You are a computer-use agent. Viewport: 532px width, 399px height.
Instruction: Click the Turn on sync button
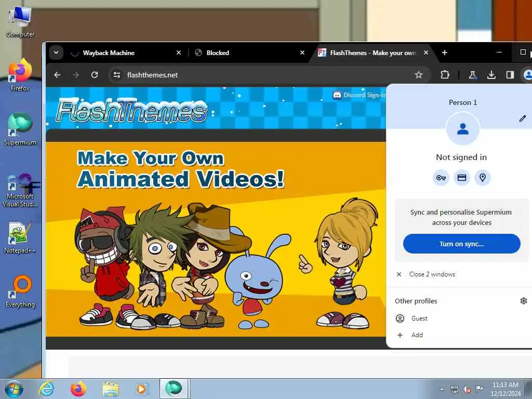click(461, 244)
